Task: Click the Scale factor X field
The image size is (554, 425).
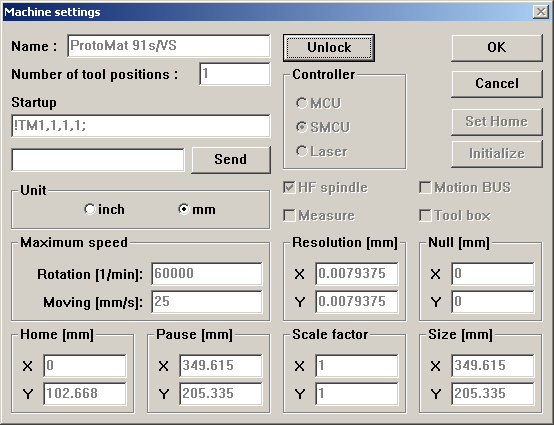Action: (356, 366)
